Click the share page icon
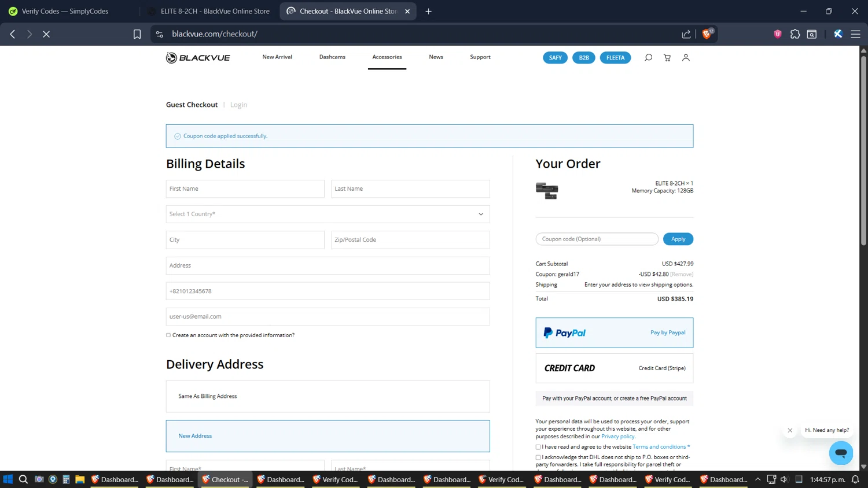The width and height of the screenshot is (868, 488). pos(686,34)
